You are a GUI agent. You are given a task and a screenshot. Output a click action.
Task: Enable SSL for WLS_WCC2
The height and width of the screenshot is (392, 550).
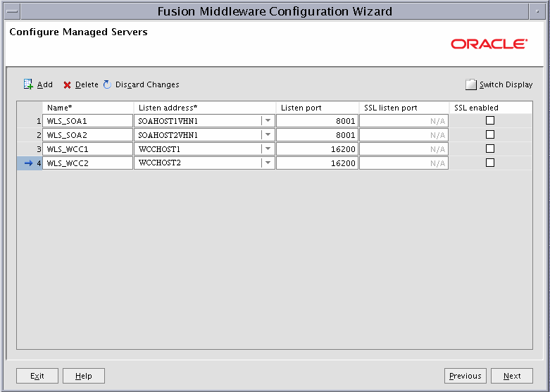[x=490, y=163]
